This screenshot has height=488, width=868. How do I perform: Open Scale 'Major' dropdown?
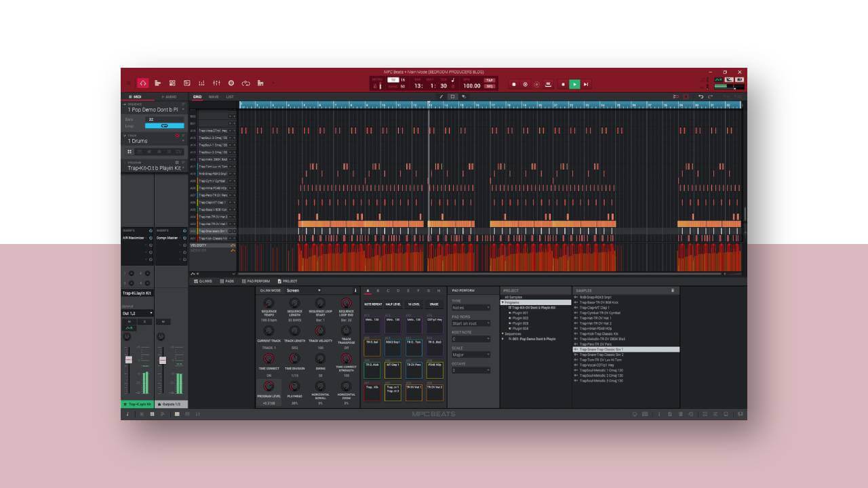tap(471, 354)
